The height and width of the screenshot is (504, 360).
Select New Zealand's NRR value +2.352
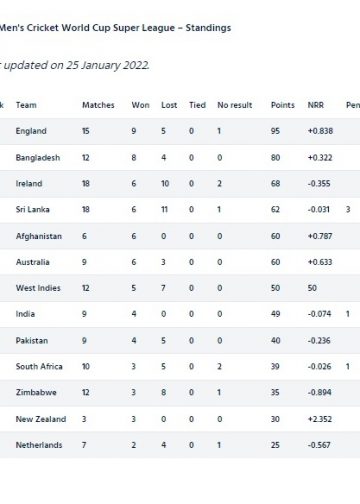tap(320, 419)
